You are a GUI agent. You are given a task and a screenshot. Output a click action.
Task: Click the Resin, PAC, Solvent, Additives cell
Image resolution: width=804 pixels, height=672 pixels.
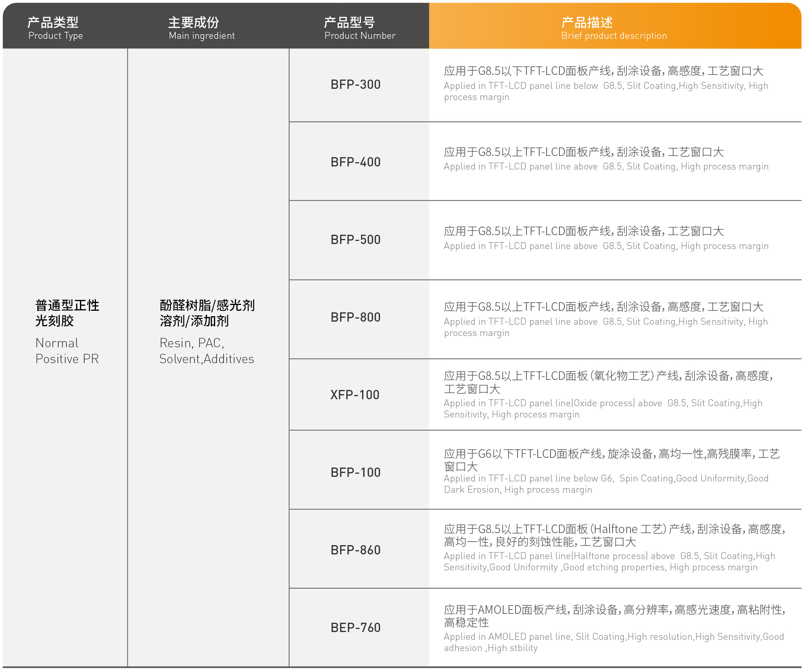pyautogui.click(x=207, y=332)
